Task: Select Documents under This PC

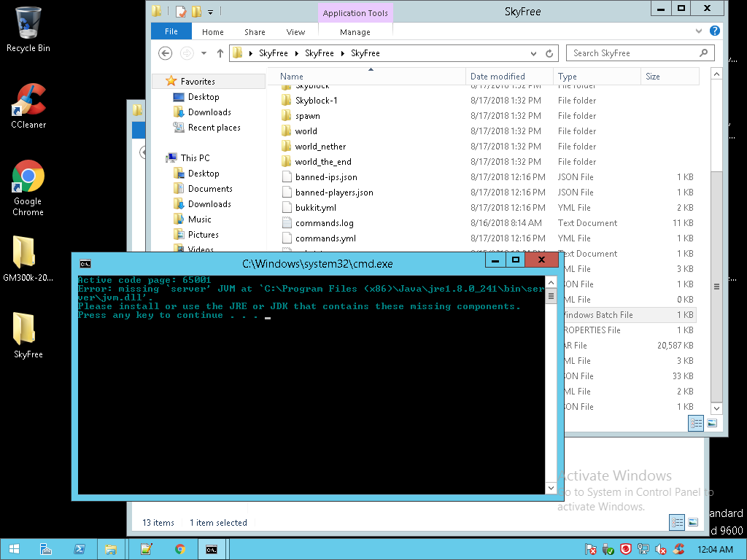Action: (209, 189)
